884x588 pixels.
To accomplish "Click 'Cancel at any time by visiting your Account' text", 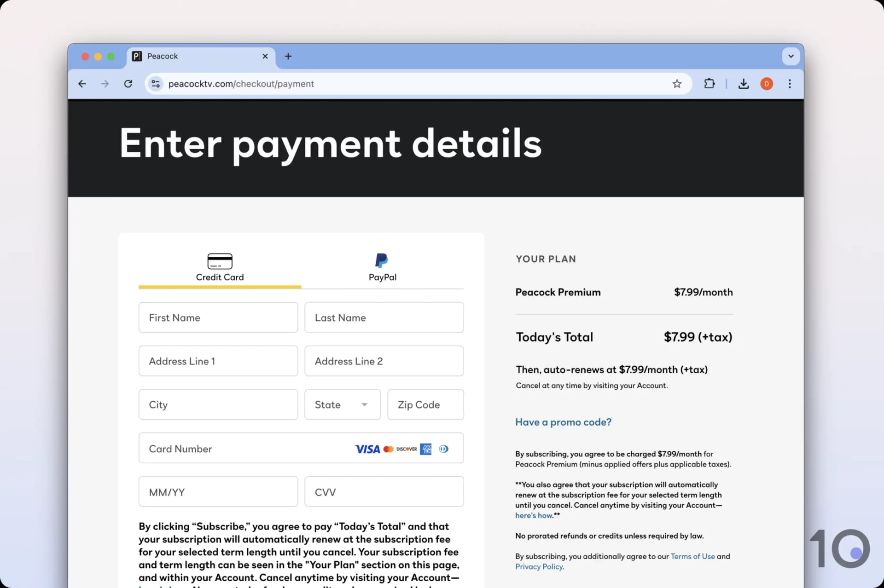I will [x=592, y=386].
